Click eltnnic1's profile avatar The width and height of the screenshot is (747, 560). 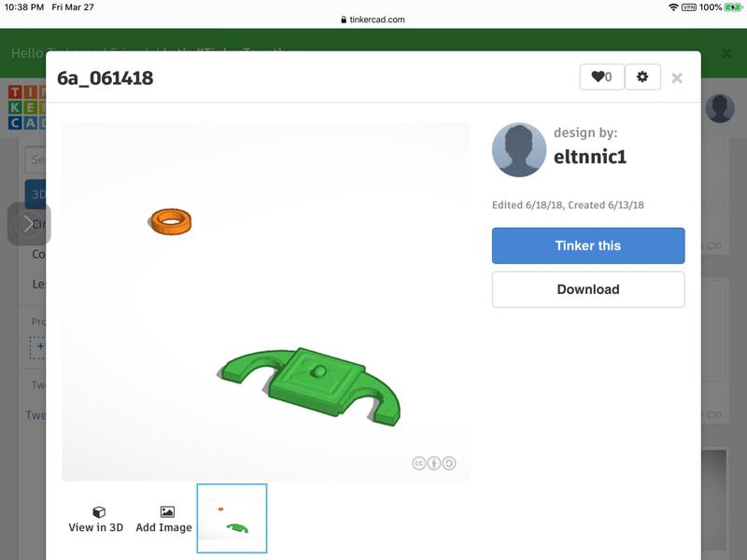[x=519, y=150]
